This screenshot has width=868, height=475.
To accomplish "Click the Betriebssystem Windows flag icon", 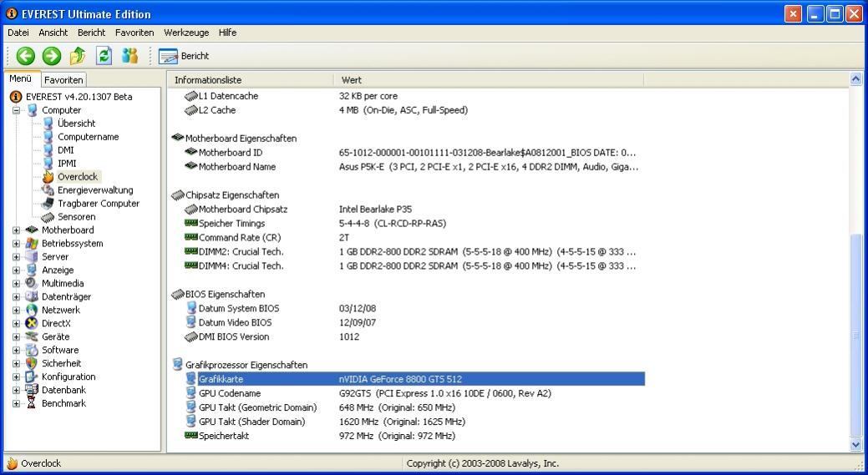I will pyautogui.click(x=32, y=243).
